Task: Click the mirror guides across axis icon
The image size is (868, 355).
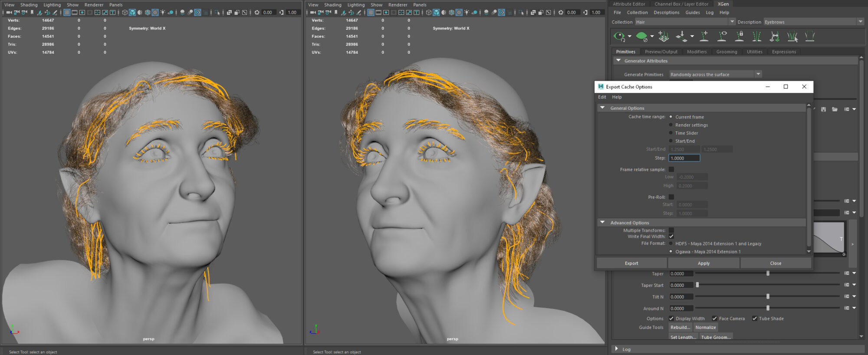Action: click(x=756, y=36)
